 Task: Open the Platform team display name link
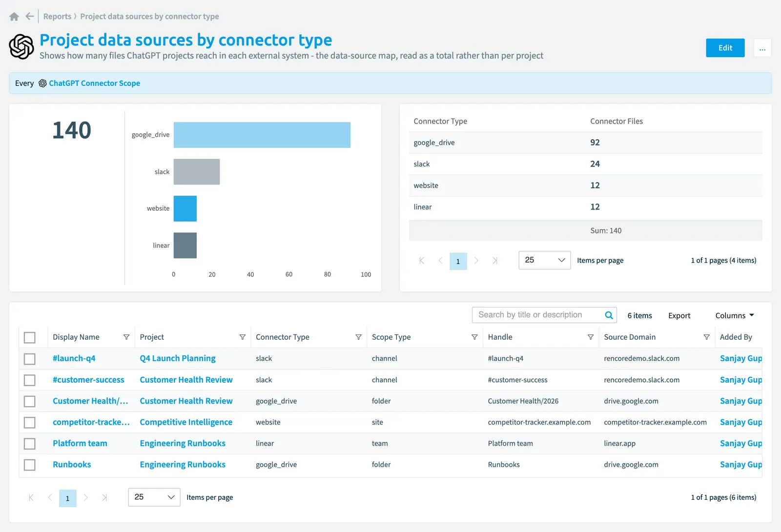point(80,444)
